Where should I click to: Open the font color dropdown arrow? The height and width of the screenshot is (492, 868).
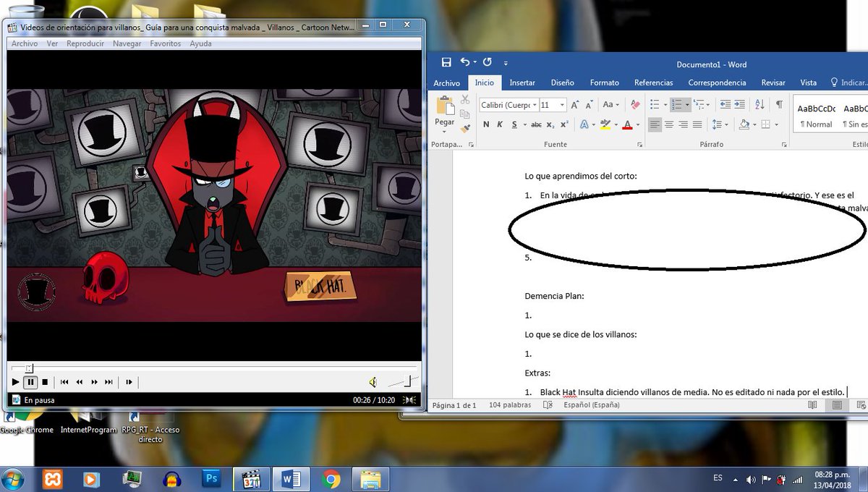coord(637,124)
